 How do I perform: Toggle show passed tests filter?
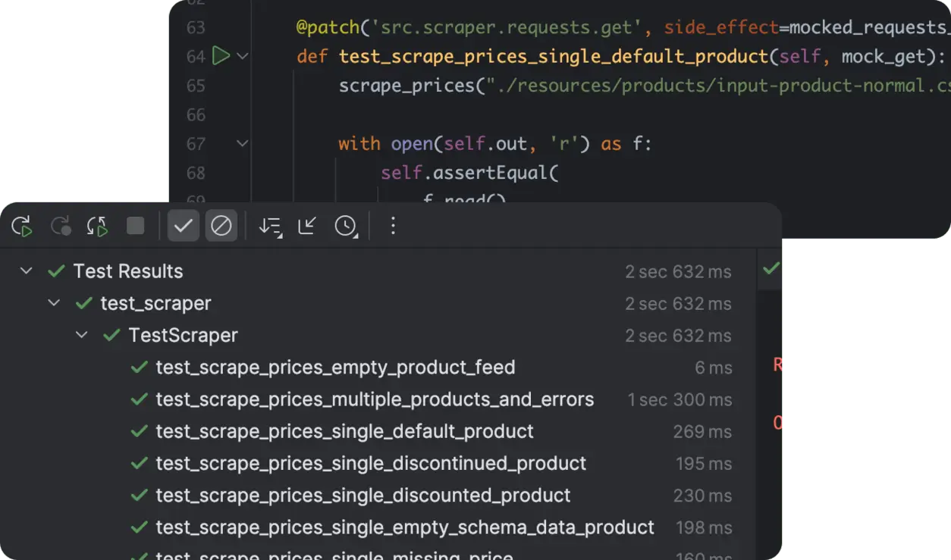(183, 225)
